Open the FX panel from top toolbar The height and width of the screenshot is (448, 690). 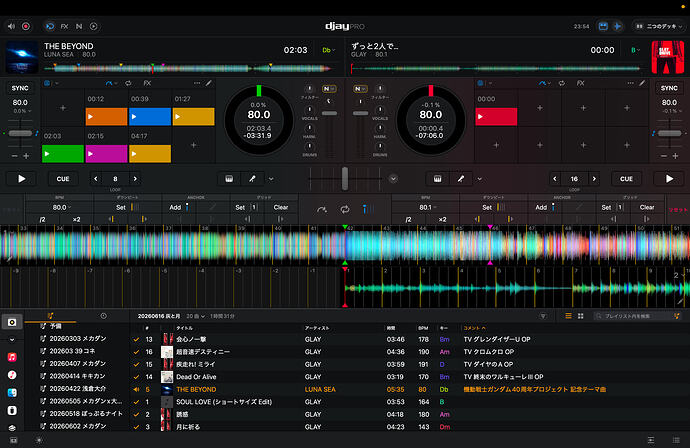click(x=64, y=26)
